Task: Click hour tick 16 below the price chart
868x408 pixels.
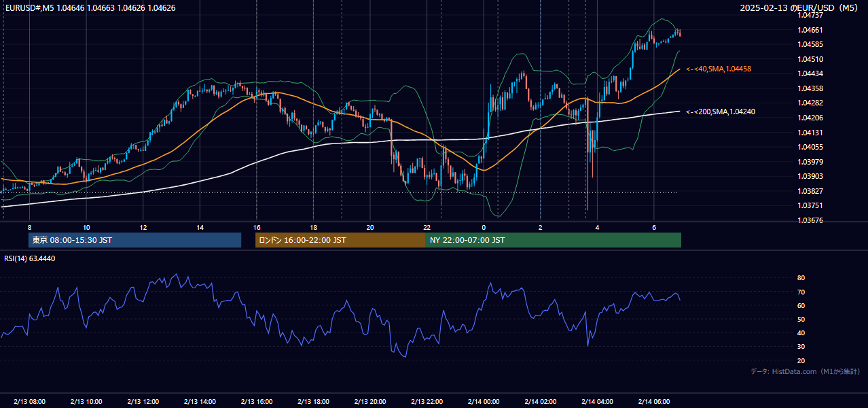Action: 256,228
